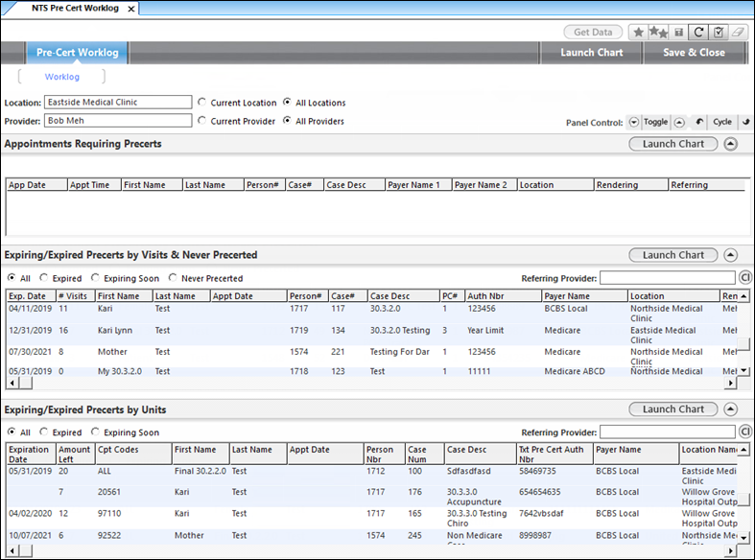
Task: Collapse Expiring/Expired Precerts by Units panel
Action: coord(730,409)
